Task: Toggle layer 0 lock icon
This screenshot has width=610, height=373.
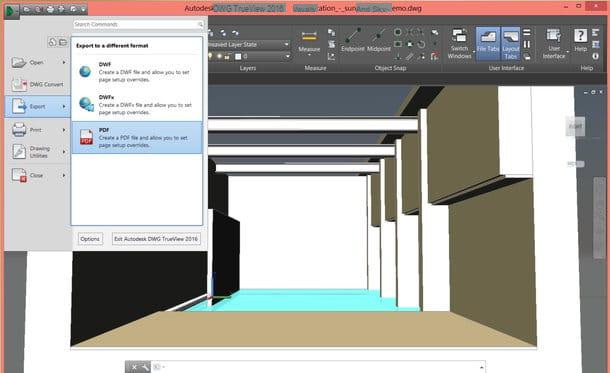Action: tap(228, 57)
